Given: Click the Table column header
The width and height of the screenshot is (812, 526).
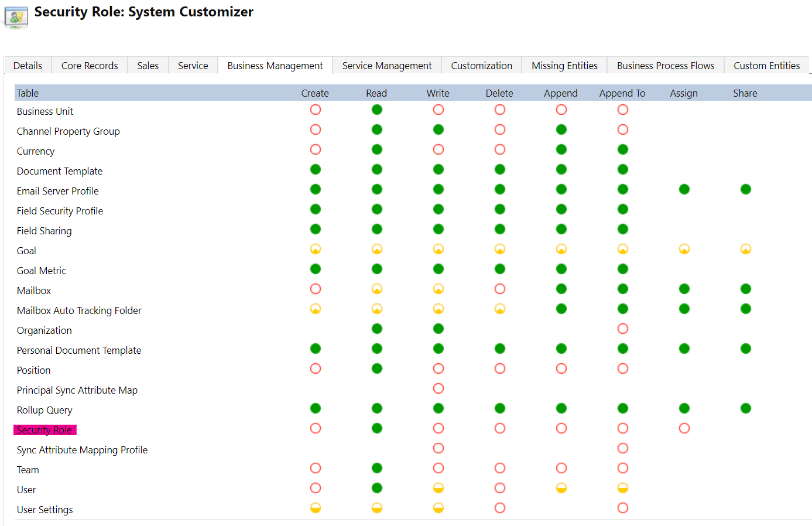Looking at the screenshot, I should (27, 93).
